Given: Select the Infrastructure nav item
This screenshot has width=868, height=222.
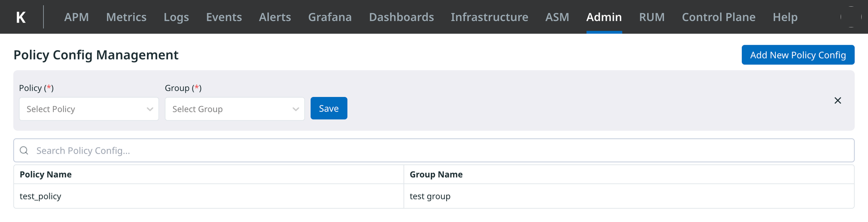Looking at the screenshot, I should pyautogui.click(x=489, y=17).
